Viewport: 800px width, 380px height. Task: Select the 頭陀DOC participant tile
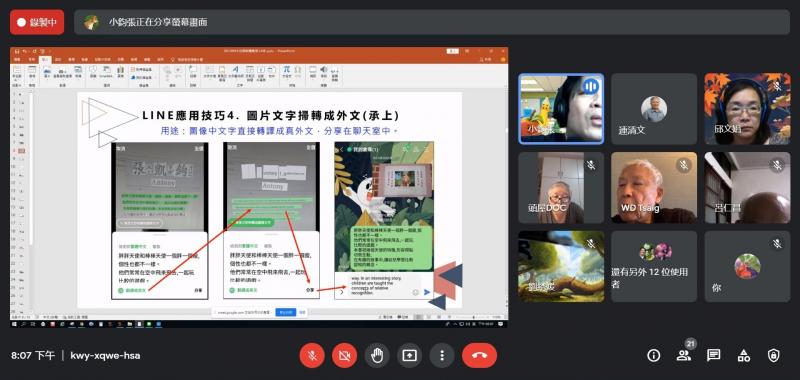(561, 188)
